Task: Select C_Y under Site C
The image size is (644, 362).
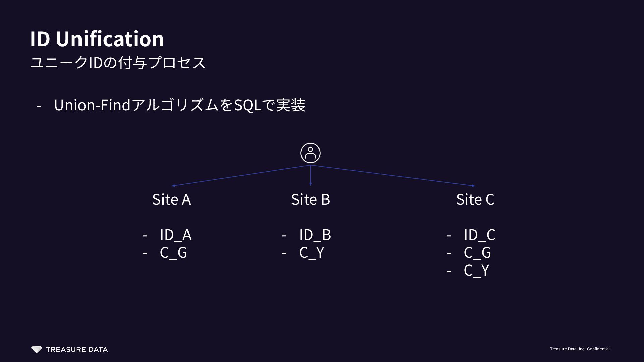Action: click(476, 270)
